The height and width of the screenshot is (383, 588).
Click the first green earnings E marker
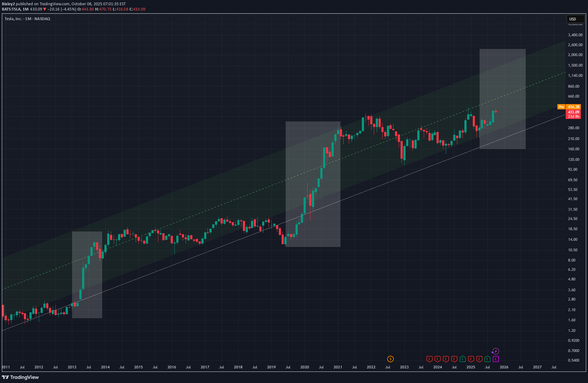click(463, 359)
